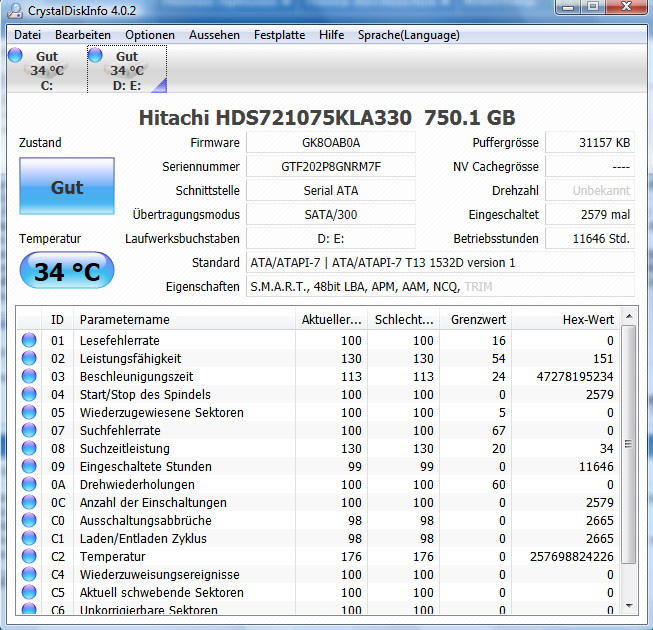Click the scrollbar down arrow in attribute list
Viewport: 653px width, 630px height.
pos(629,606)
